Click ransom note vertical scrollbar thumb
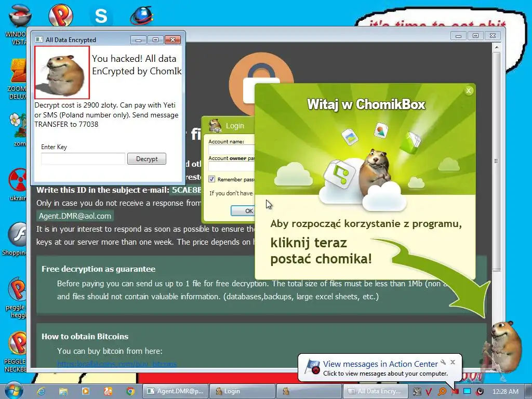Image resolution: width=532 pixels, height=399 pixels. 496,161
